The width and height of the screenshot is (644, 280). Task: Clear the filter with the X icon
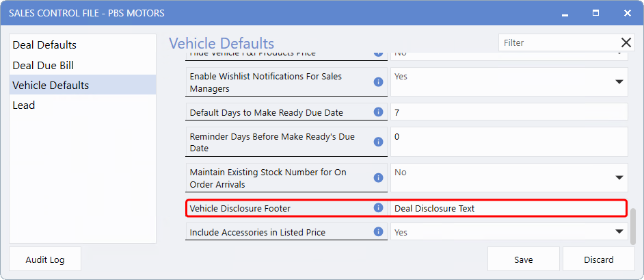pos(626,42)
